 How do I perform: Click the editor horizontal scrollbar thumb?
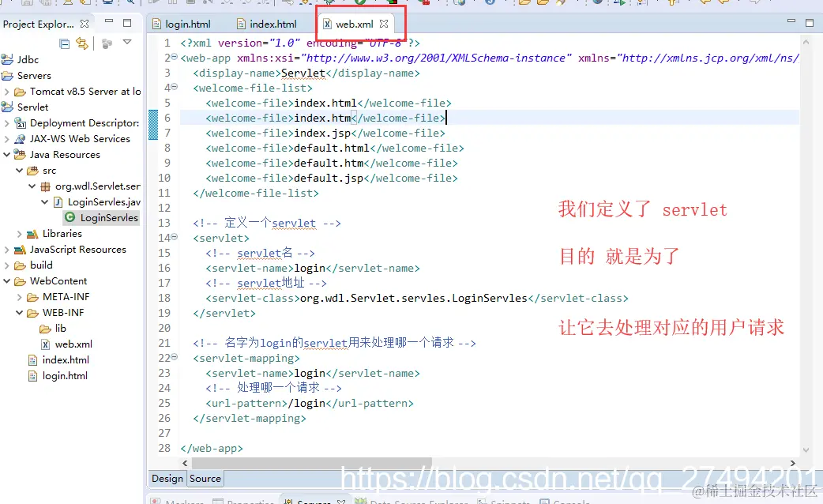tap(312, 463)
